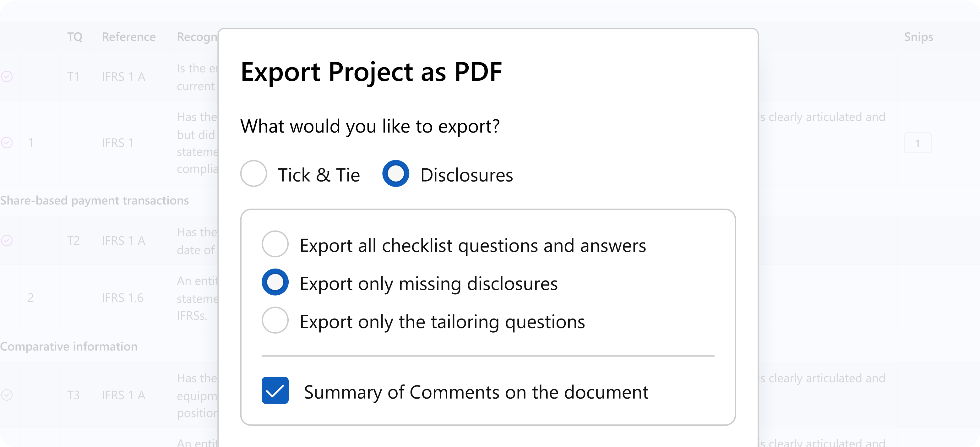
Task: Collapse the Share-based payment transactions section
Action: click(94, 200)
